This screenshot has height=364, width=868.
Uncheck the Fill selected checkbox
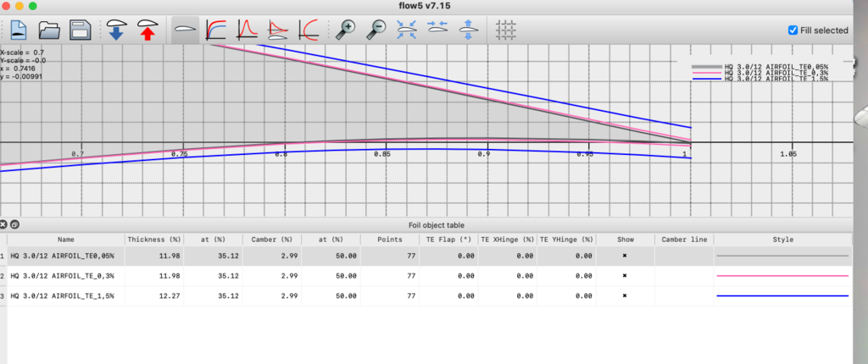pyautogui.click(x=793, y=30)
